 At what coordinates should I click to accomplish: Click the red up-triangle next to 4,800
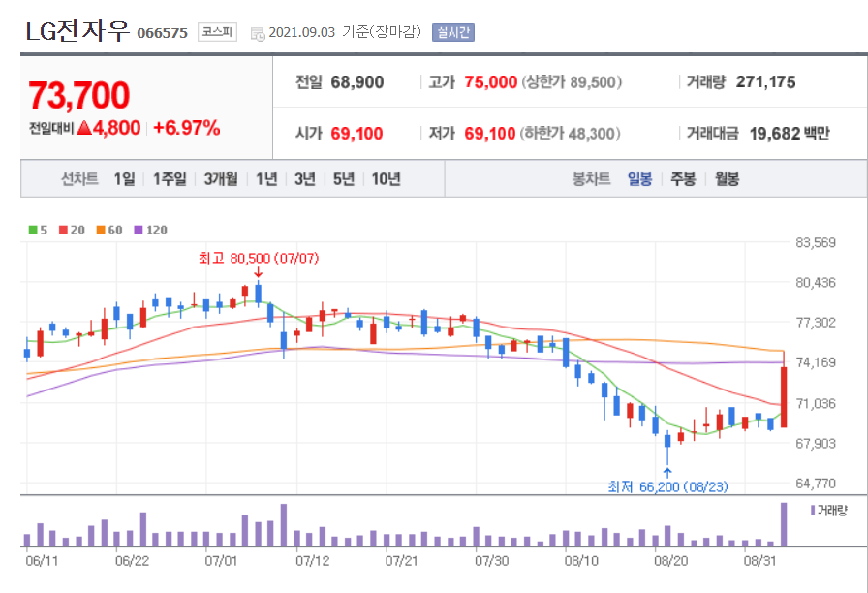point(84,128)
